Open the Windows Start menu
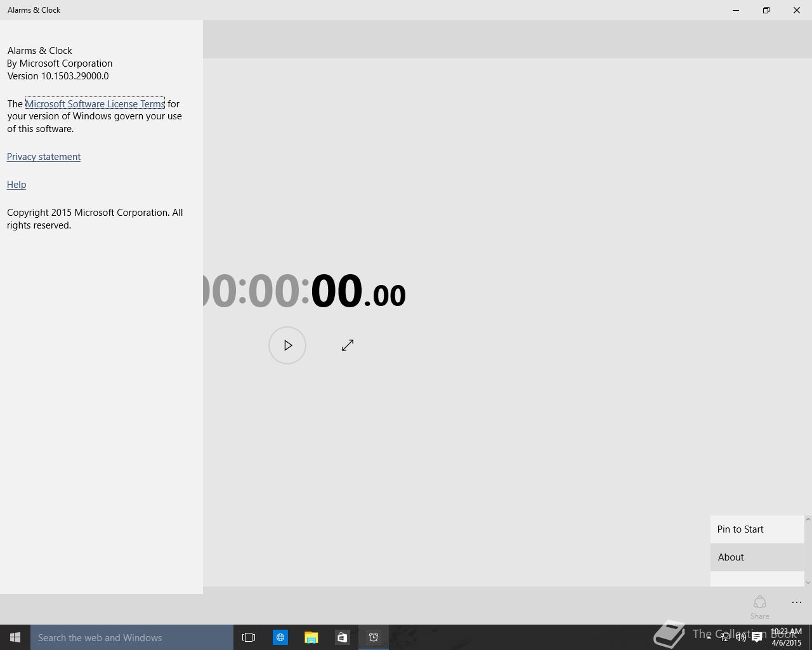The width and height of the screenshot is (812, 650). 15,637
